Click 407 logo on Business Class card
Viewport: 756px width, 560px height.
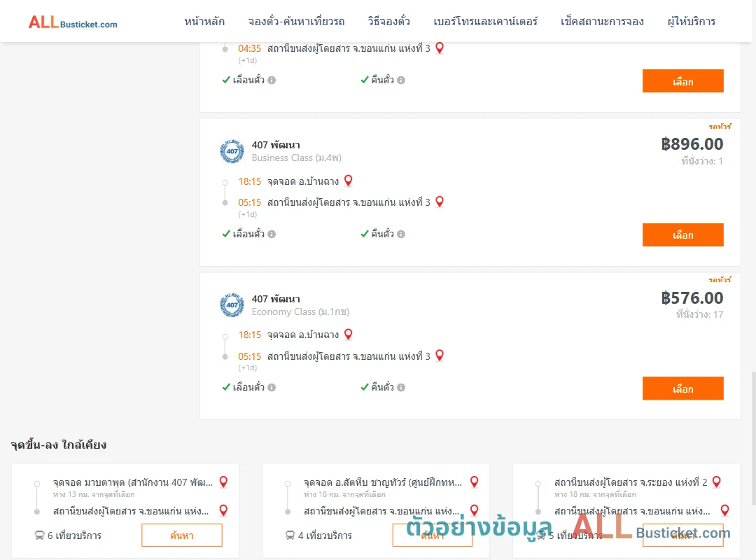click(x=232, y=151)
